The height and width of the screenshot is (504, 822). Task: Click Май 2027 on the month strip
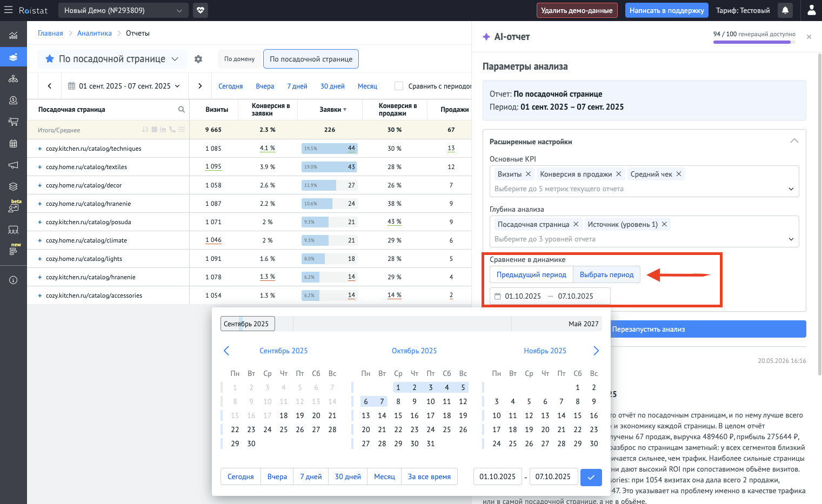[x=583, y=324]
